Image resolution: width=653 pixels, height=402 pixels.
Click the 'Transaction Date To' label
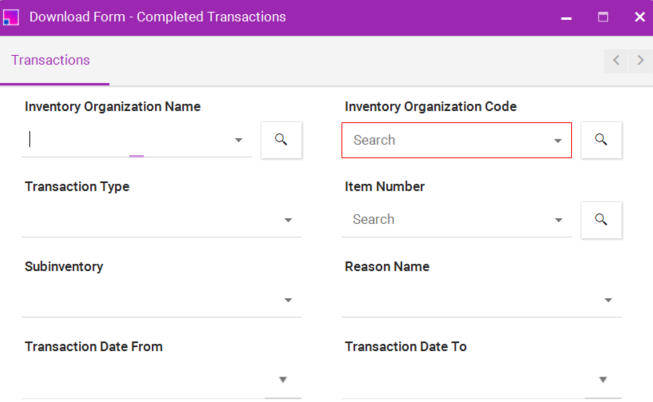point(406,347)
